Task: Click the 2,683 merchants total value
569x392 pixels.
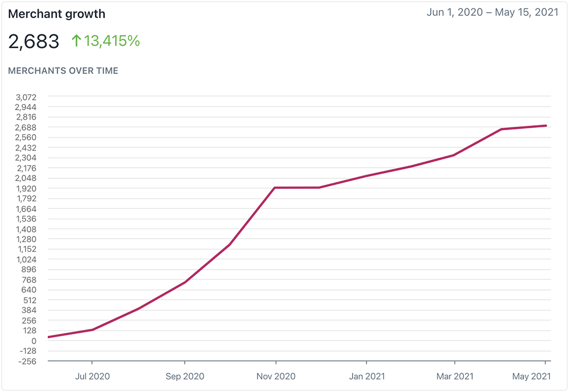Action: [x=34, y=42]
